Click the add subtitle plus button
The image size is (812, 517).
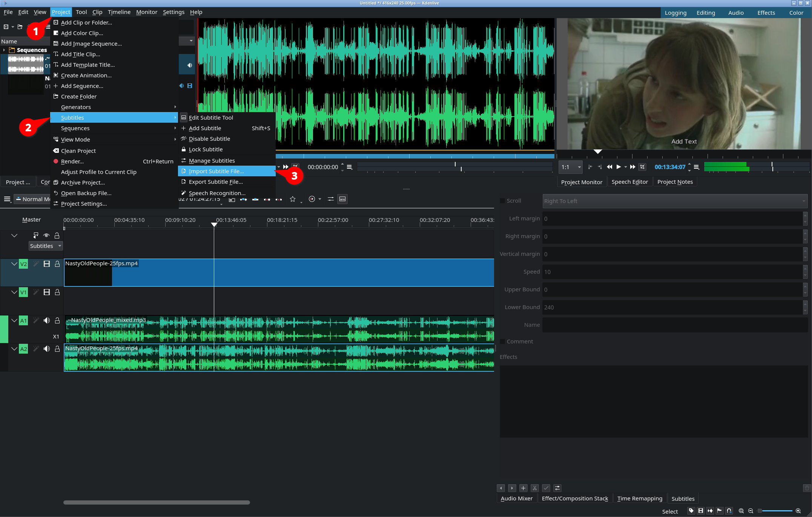coord(523,488)
